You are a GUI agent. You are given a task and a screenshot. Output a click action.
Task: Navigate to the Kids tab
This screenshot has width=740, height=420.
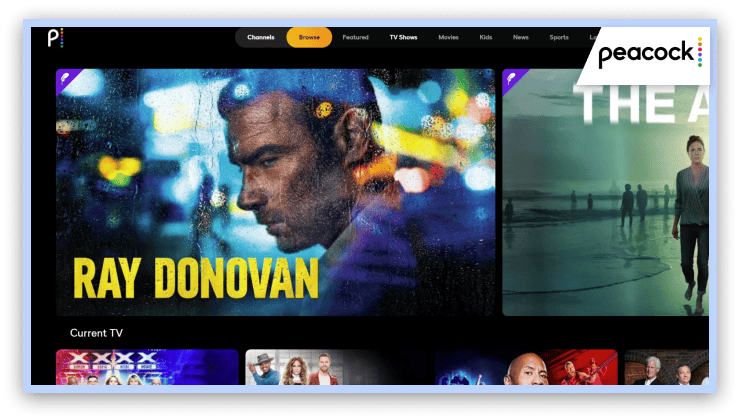point(485,38)
